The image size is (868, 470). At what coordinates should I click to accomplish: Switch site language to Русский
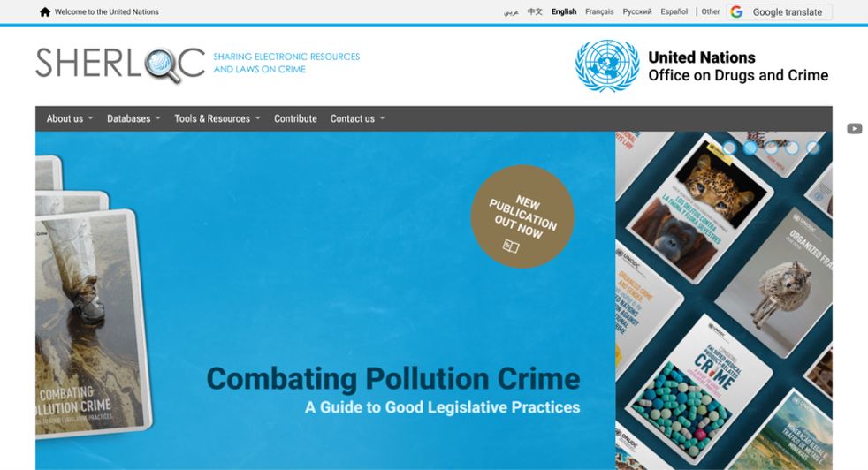(x=637, y=11)
